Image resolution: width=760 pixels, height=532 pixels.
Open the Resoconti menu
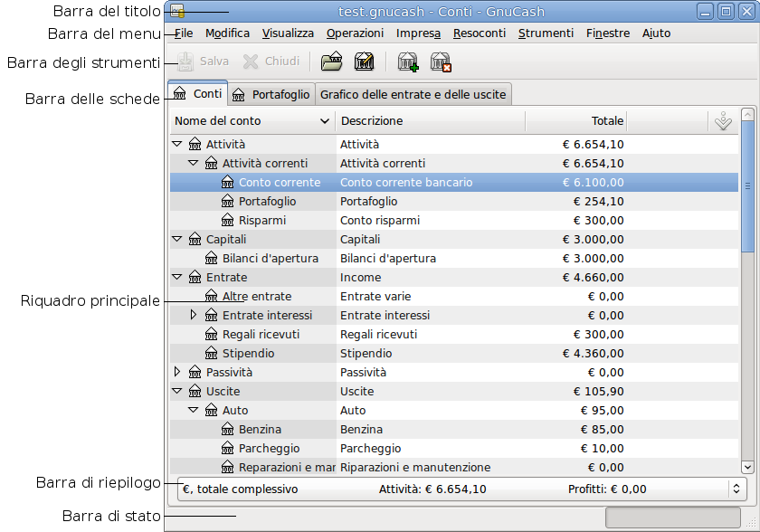[x=480, y=33]
